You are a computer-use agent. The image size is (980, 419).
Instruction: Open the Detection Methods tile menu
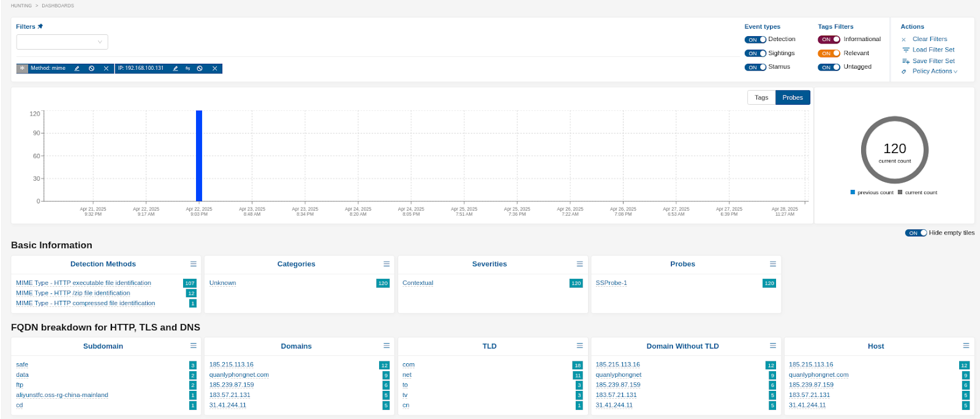pyautogui.click(x=193, y=264)
